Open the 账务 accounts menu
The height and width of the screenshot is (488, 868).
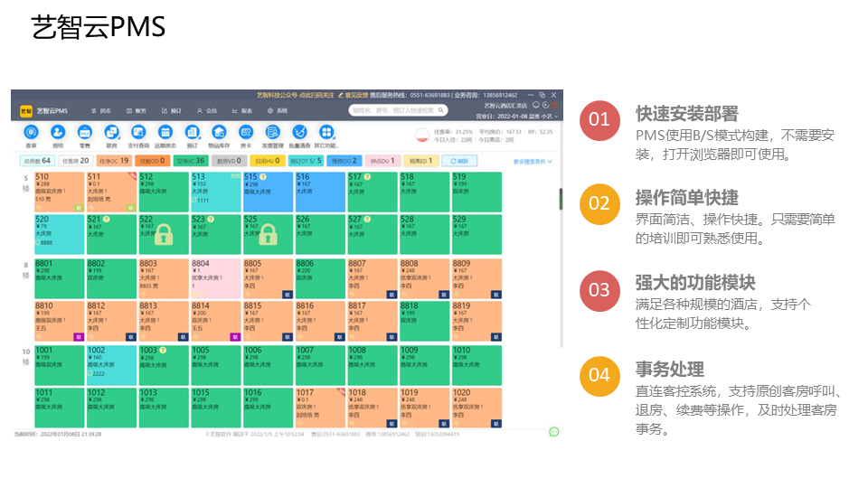(x=137, y=110)
